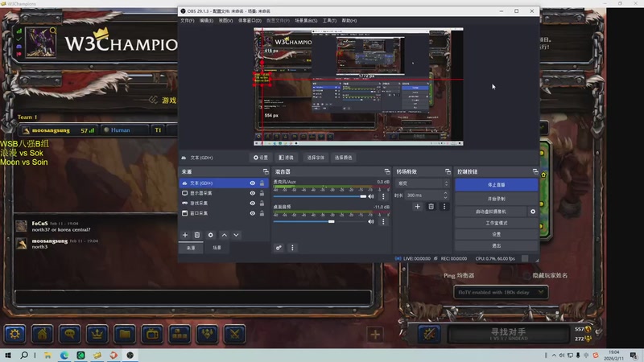Switch to the 来源 tab

(x=191, y=248)
